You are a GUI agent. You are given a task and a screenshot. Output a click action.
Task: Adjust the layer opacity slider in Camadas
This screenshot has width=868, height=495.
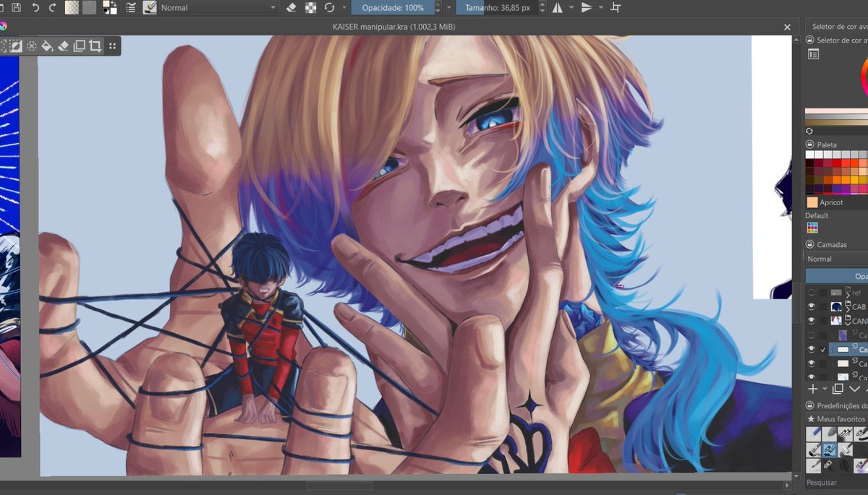pyautogui.click(x=837, y=276)
